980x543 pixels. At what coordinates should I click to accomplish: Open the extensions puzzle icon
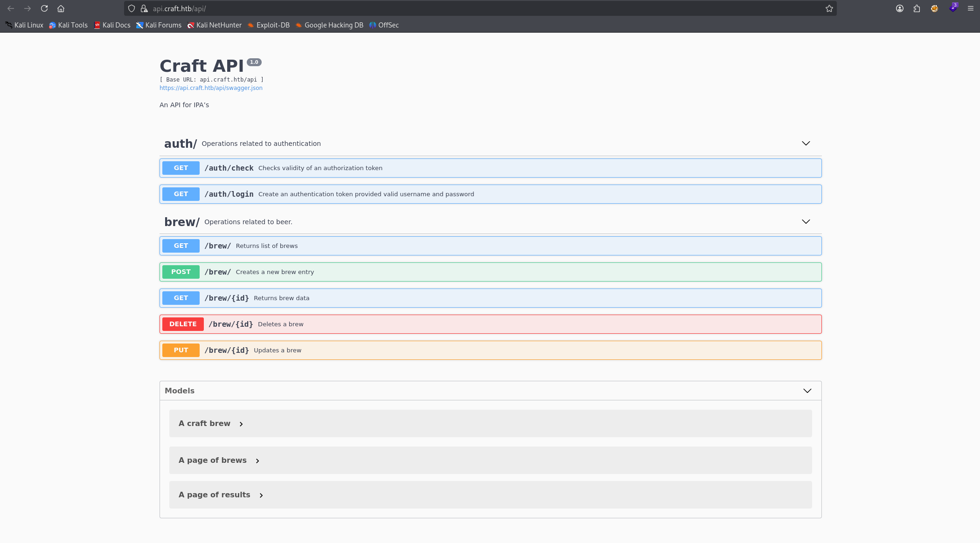(x=917, y=8)
